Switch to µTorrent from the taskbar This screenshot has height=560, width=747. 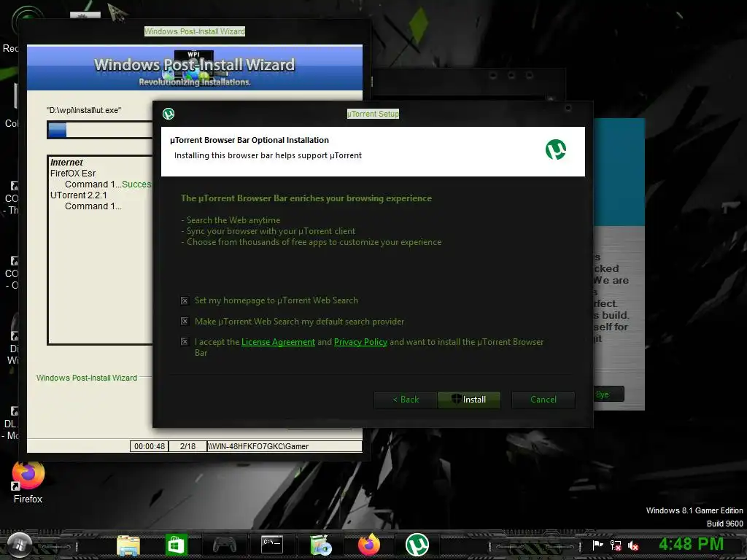click(417, 545)
